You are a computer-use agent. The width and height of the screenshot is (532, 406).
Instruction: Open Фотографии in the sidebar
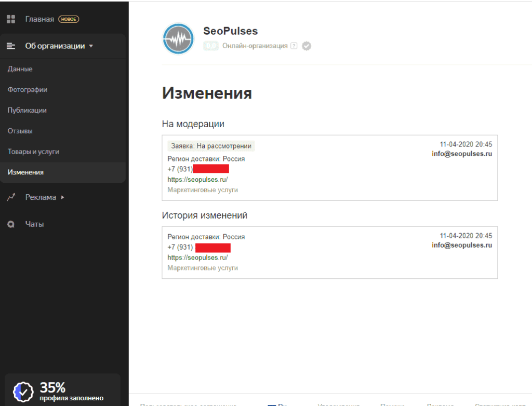28,89
